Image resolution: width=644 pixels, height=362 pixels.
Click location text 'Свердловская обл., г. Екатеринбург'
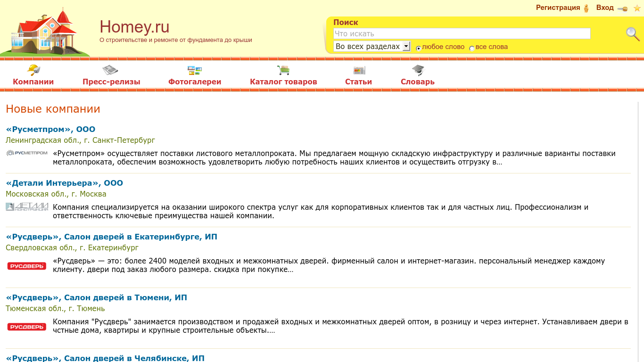[x=72, y=247]
